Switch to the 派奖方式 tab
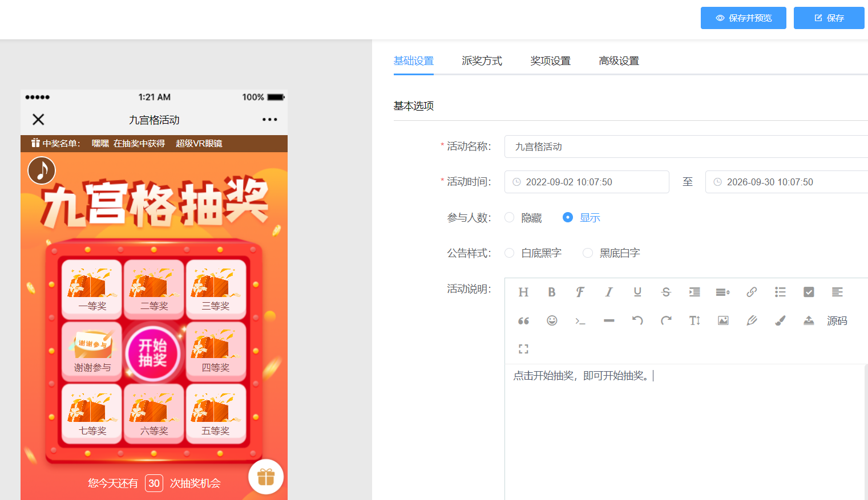The height and width of the screenshot is (500, 868). tap(482, 61)
